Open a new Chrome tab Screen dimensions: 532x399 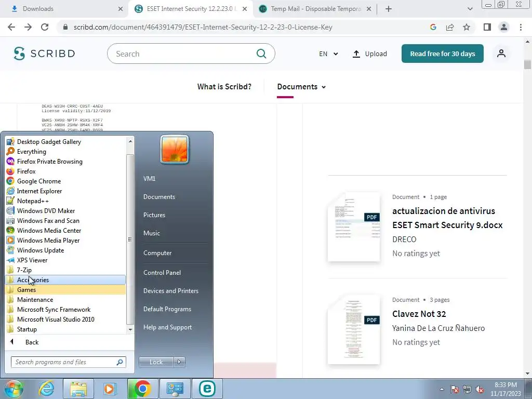tap(389, 9)
